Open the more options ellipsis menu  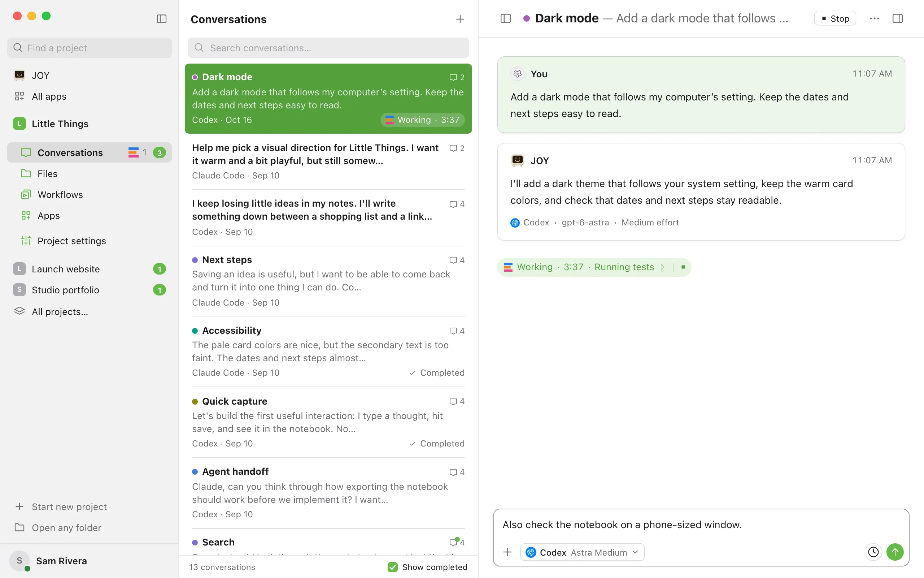coord(874,18)
